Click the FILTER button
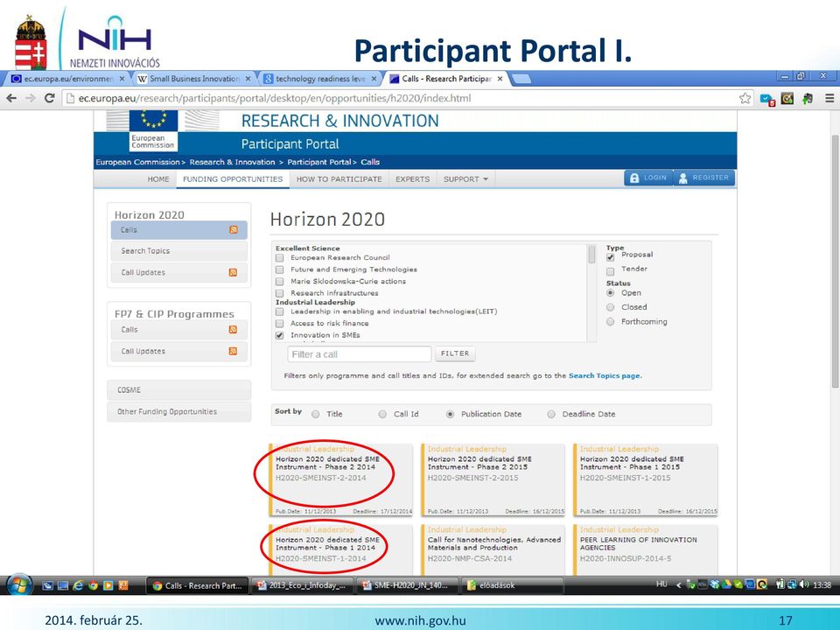 click(455, 353)
